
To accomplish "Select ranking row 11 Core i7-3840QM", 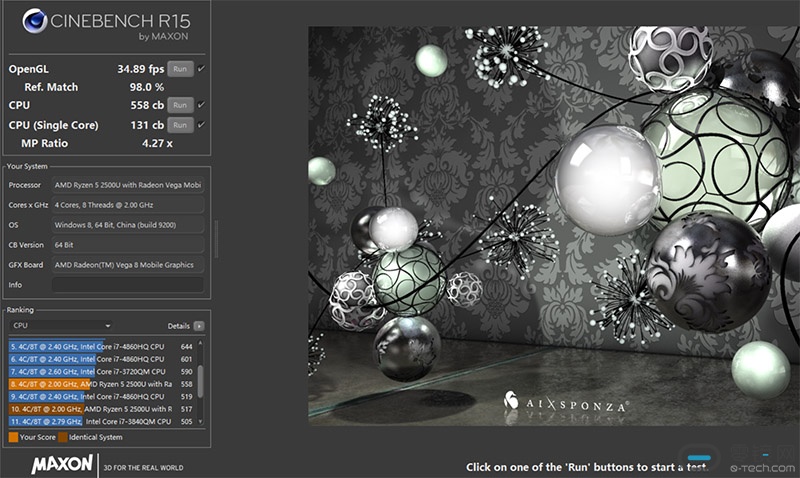I will pos(102,421).
